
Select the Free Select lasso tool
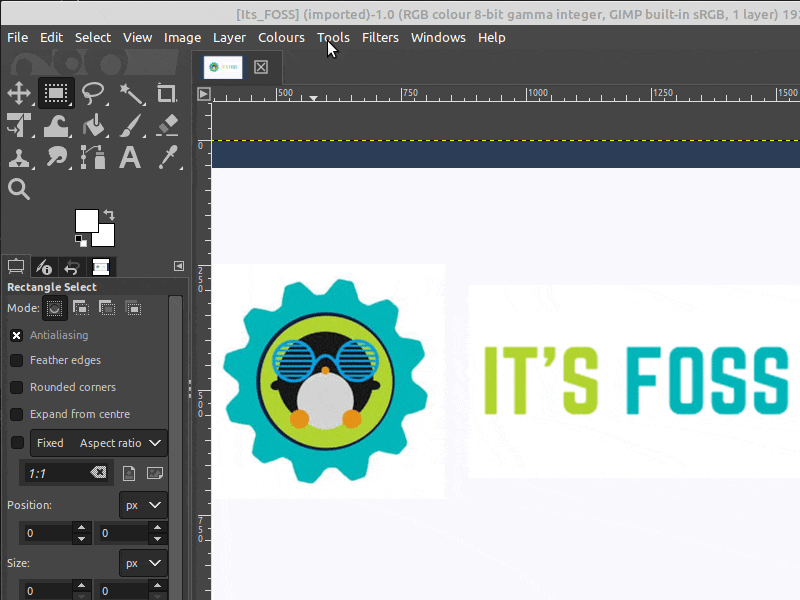(x=93, y=94)
